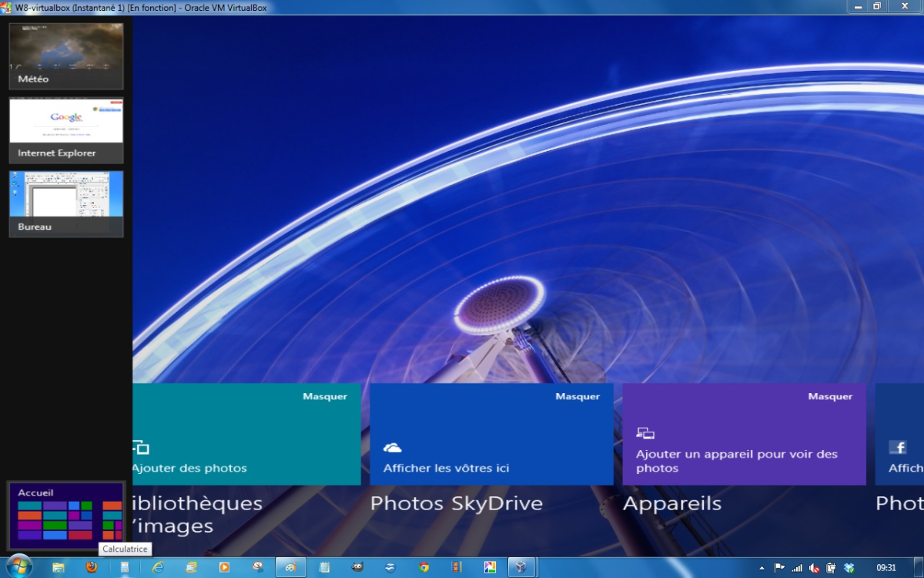Switch to the Météo app thumbnail

66,55
